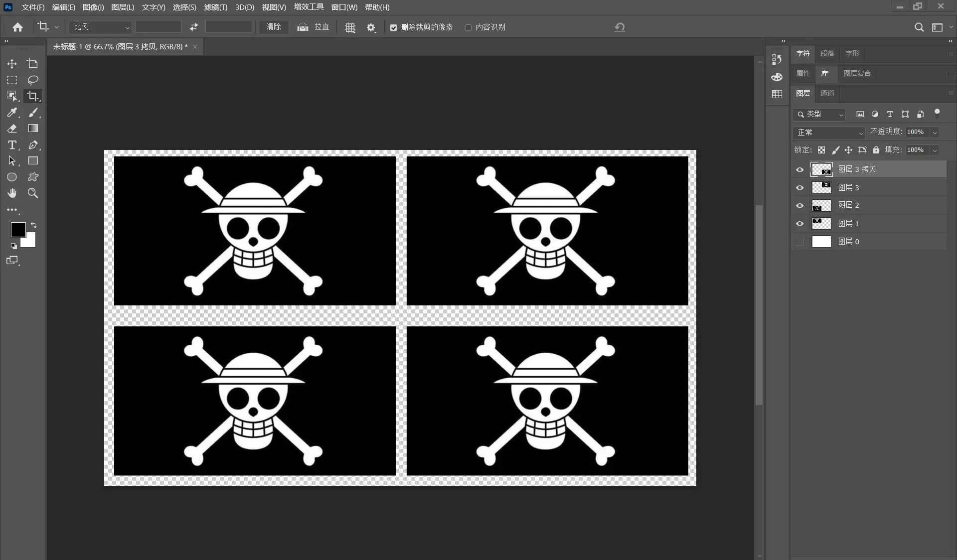The width and height of the screenshot is (957, 560).
Task: Select the Eyedropper tool
Action: click(12, 113)
